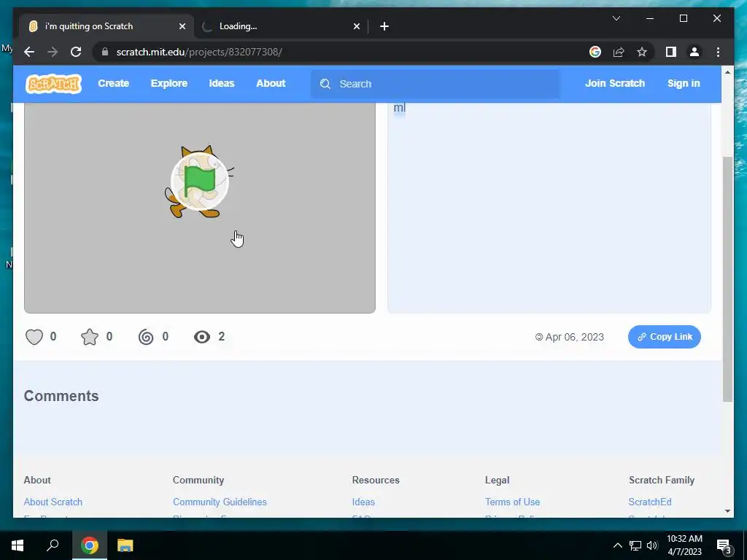This screenshot has height=560, width=747.
Task: Open the ScratchEd link
Action: [x=650, y=502]
